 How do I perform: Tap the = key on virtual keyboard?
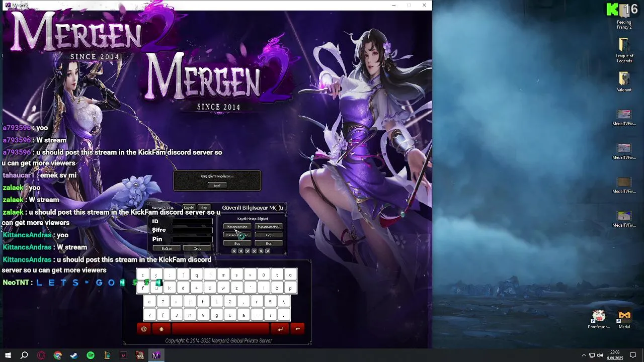[x=257, y=315]
